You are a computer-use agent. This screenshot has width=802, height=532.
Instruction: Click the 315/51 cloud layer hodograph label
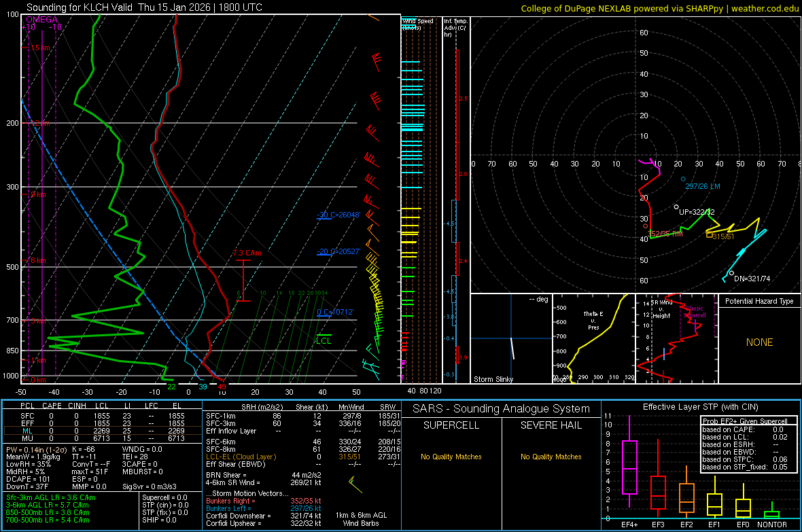click(723, 236)
